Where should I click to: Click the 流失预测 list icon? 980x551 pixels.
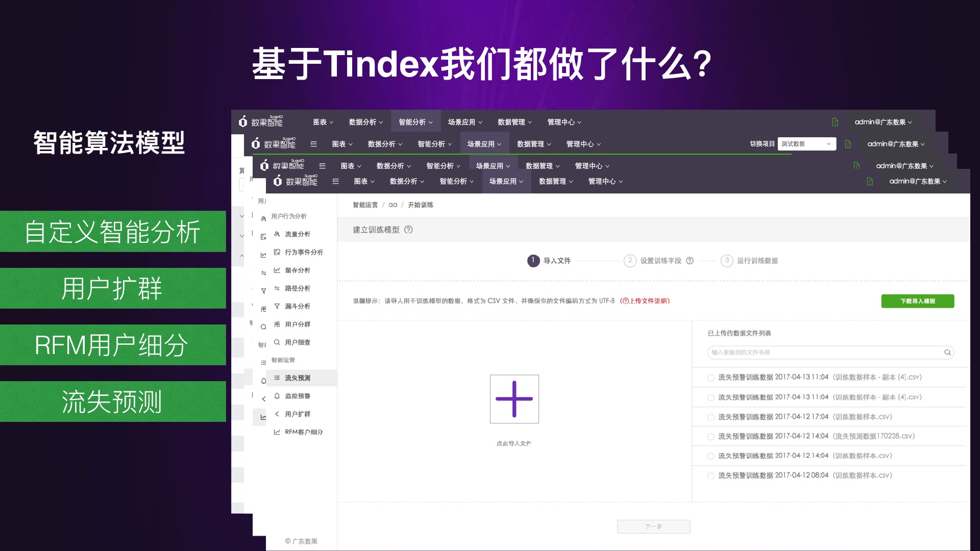pos(277,378)
